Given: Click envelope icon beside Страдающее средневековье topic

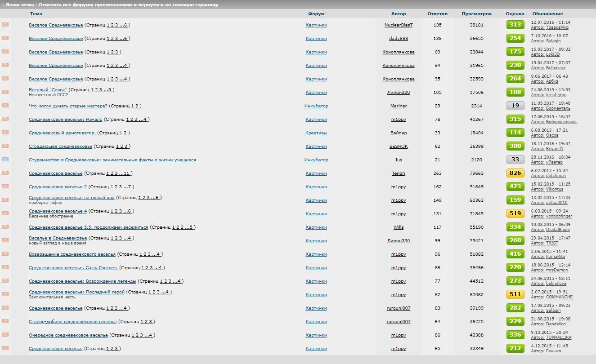Looking at the screenshot, I should pyautogui.click(x=5, y=146).
